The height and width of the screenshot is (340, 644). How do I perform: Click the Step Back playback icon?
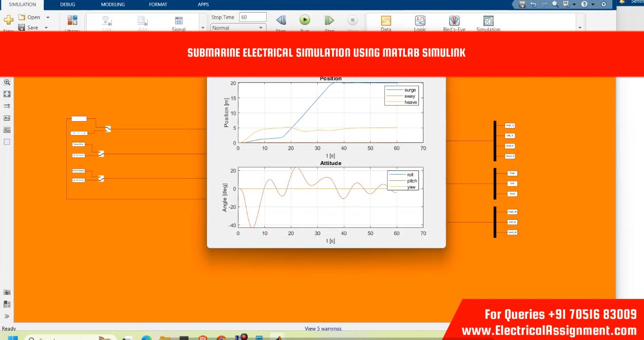coord(281,20)
